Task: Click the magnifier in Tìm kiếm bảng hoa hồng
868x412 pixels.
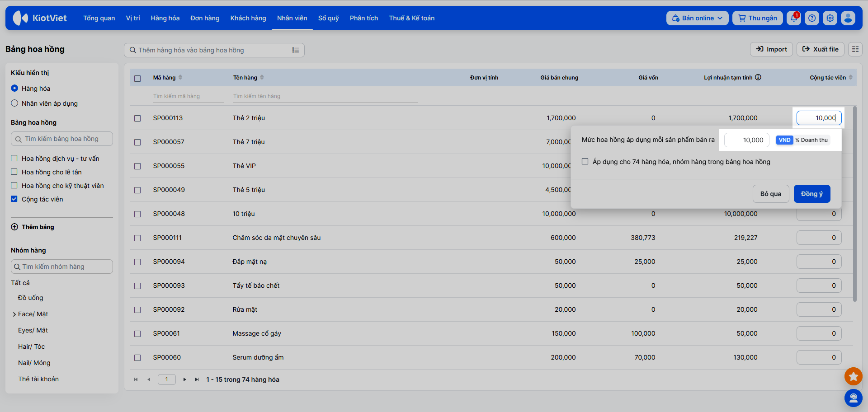Action: click(x=19, y=139)
